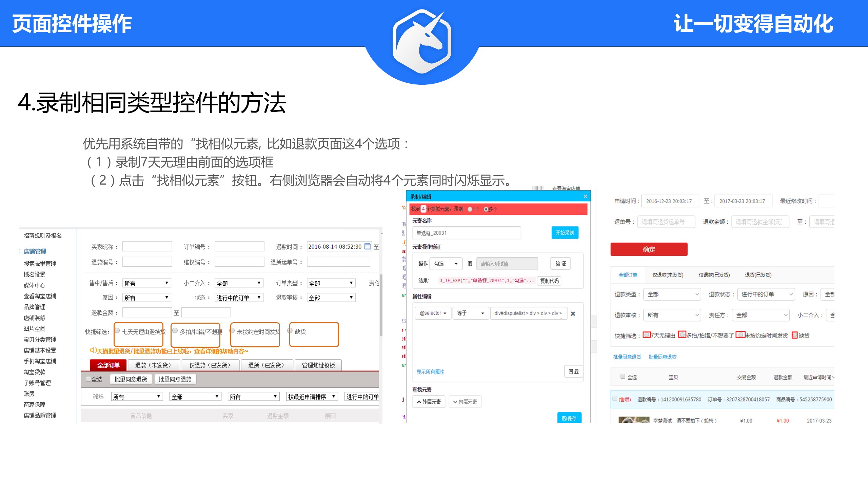868x488 pixels.
Task: Click the 保存 button with disk icon
Action: (x=569, y=418)
